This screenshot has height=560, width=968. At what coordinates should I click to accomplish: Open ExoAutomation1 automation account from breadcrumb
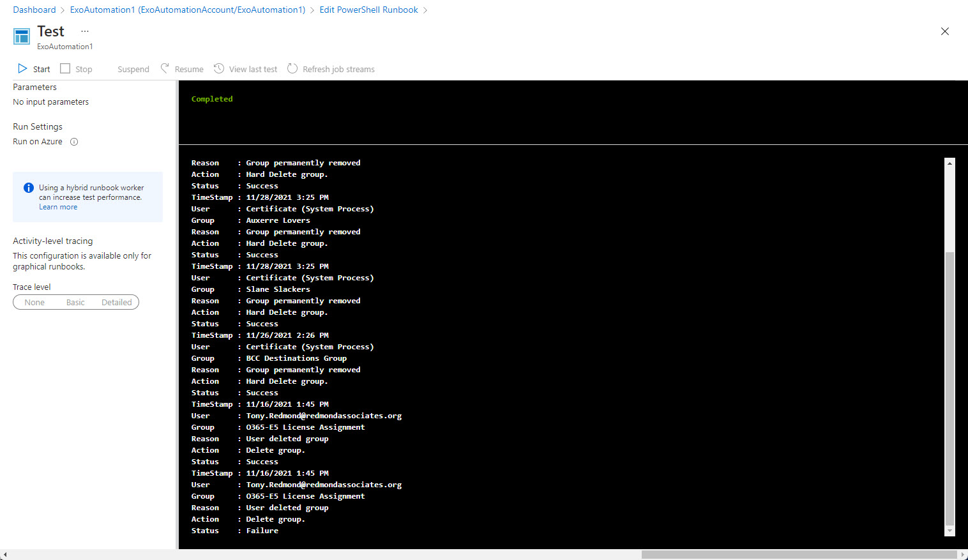[x=187, y=10]
